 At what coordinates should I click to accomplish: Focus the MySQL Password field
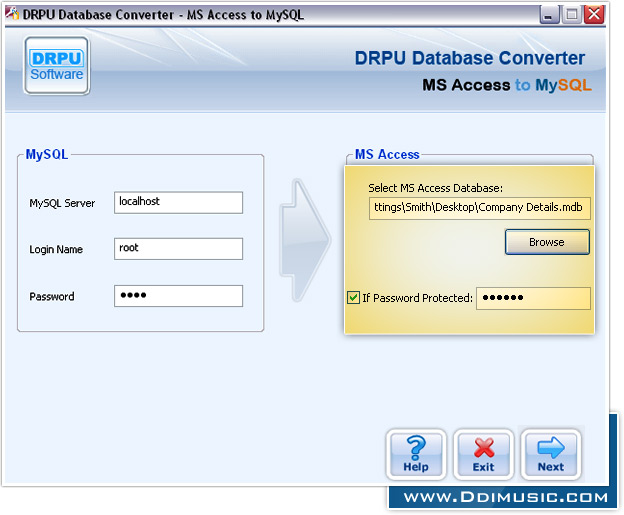178,296
